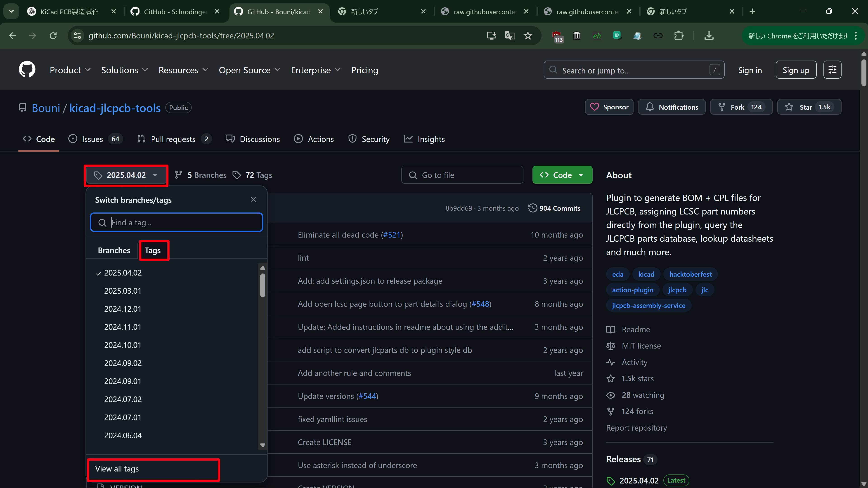Screen dimensions: 868x488
Task: Open the Pull requests tab
Action: pyautogui.click(x=174, y=139)
